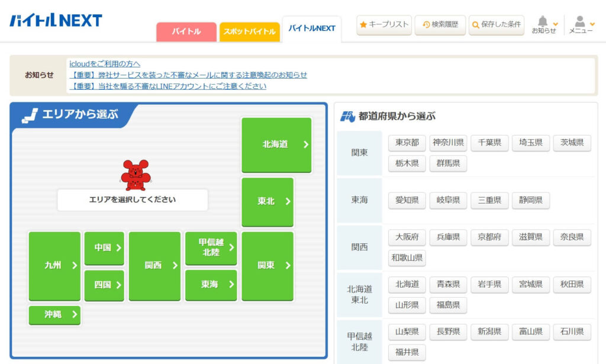Choose 石川県 prefecture

[x=572, y=332]
